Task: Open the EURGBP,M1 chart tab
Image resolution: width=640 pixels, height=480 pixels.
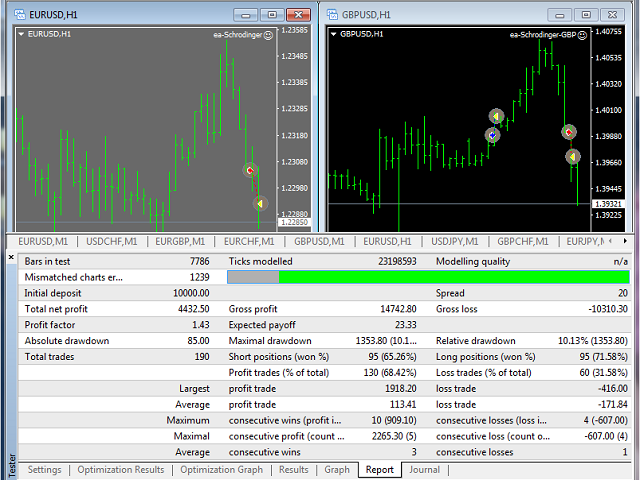Action: coord(181,241)
